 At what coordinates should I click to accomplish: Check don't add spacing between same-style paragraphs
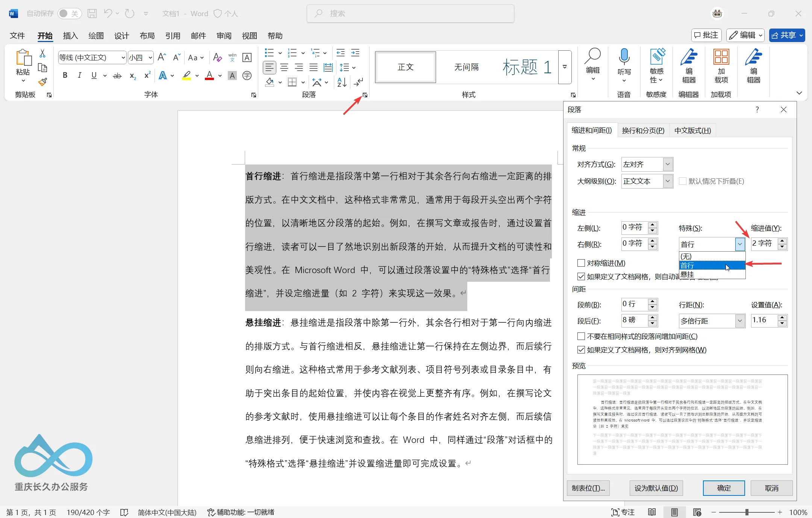[x=581, y=336]
